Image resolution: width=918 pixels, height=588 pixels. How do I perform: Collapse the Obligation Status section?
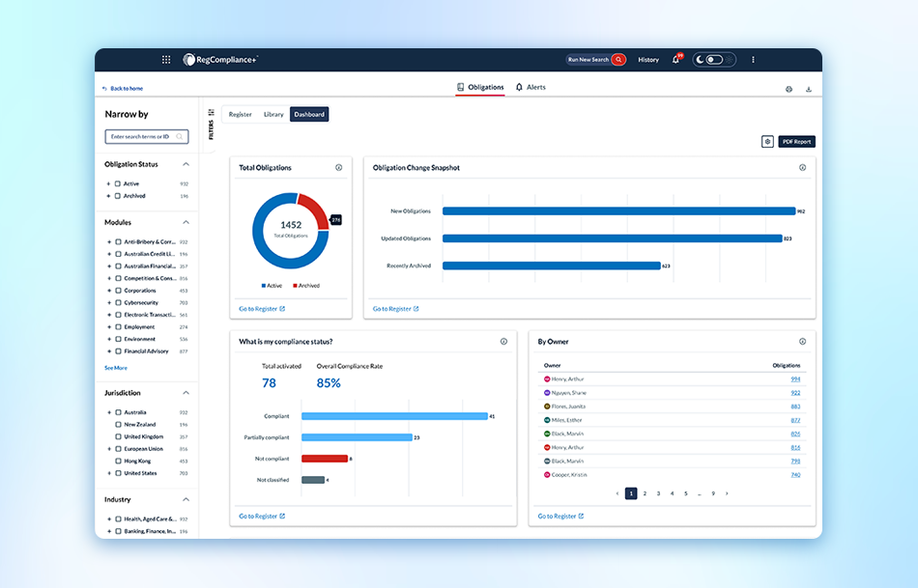coord(186,164)
